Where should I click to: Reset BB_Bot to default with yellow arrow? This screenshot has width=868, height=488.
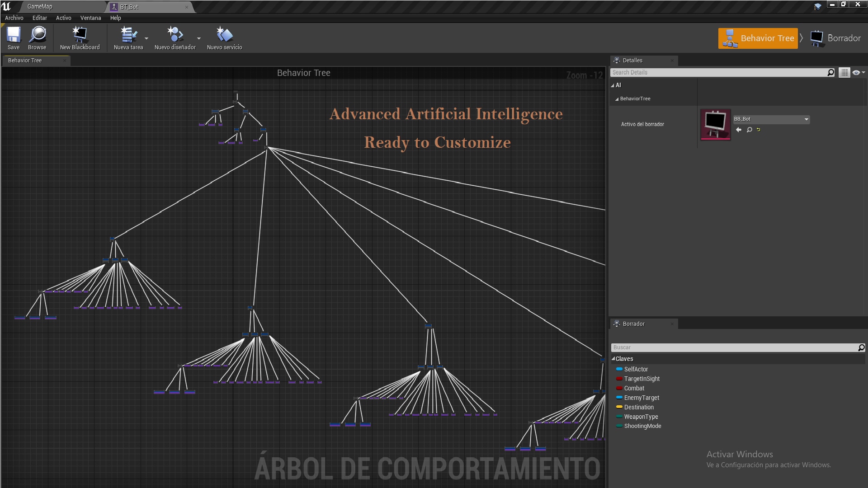759,130
